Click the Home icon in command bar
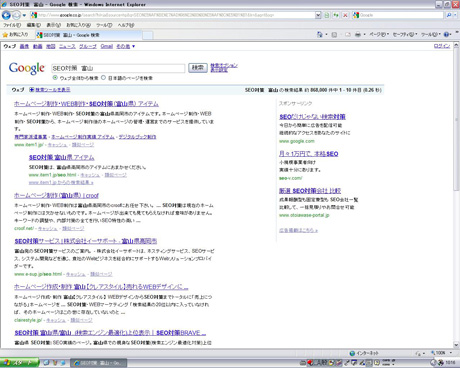The image size is (460, 368). (x=320, y=34)
